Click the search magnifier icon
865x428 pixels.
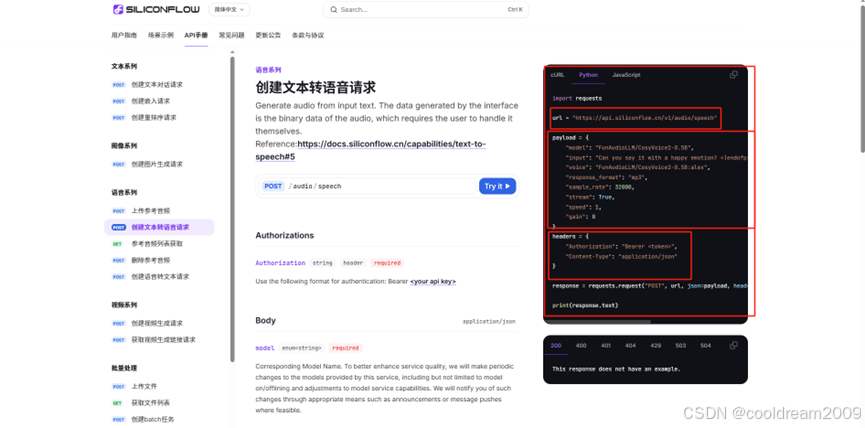coord(334,9)
